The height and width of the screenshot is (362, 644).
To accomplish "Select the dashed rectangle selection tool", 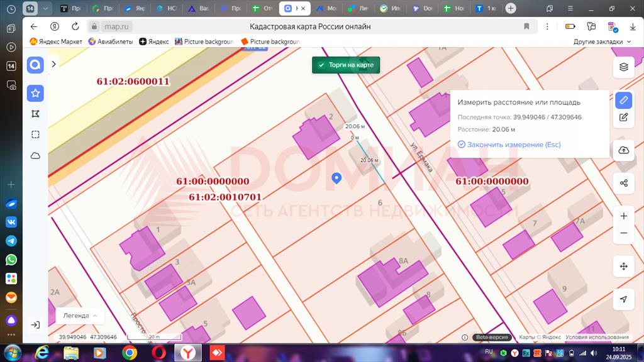I will [35, 134].
